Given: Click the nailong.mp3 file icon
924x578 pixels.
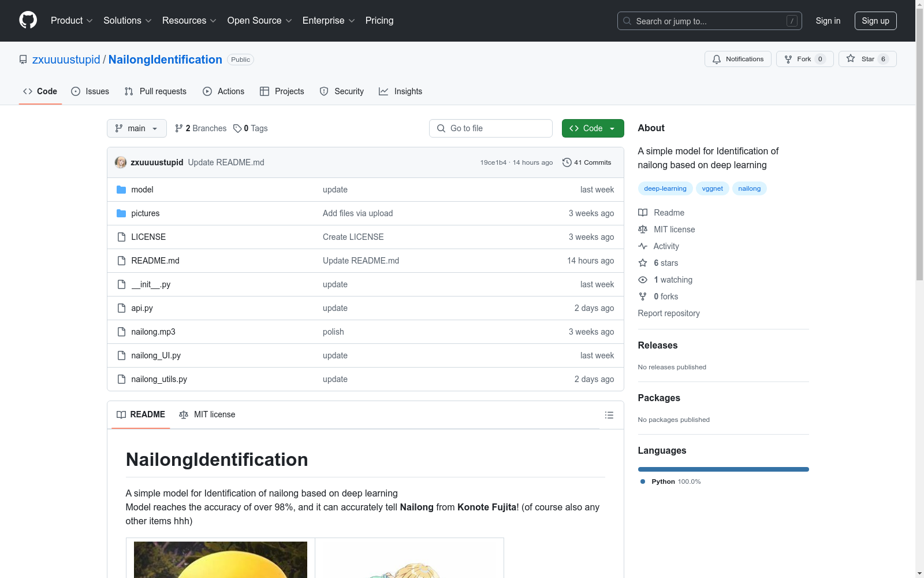Looking at the screenshot, I should point(121,332).
